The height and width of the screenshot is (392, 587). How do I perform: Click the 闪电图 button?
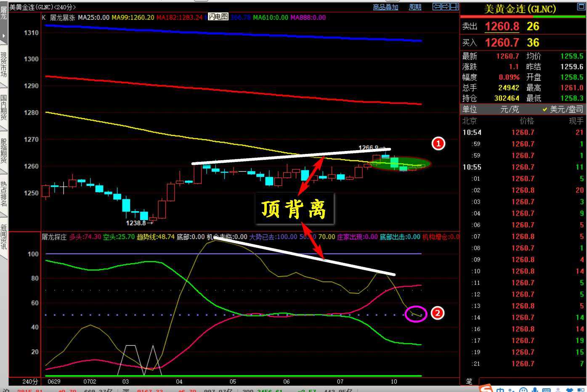[x=218, y=17]
